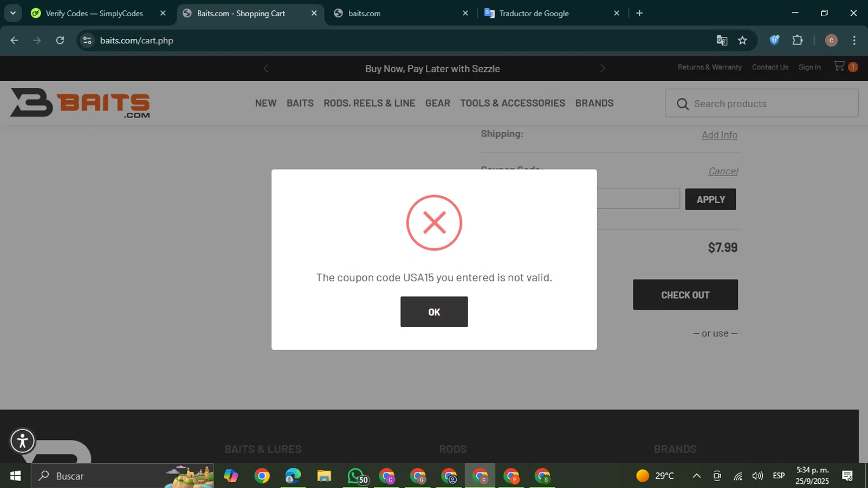Open the accessibility widget icon
This screenshot has height=488, width=868.
click(x=23, y=441)
